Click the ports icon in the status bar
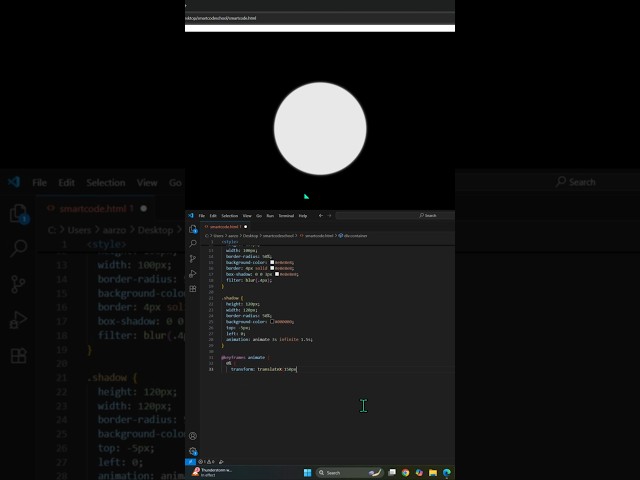 [x=221, y=462]
